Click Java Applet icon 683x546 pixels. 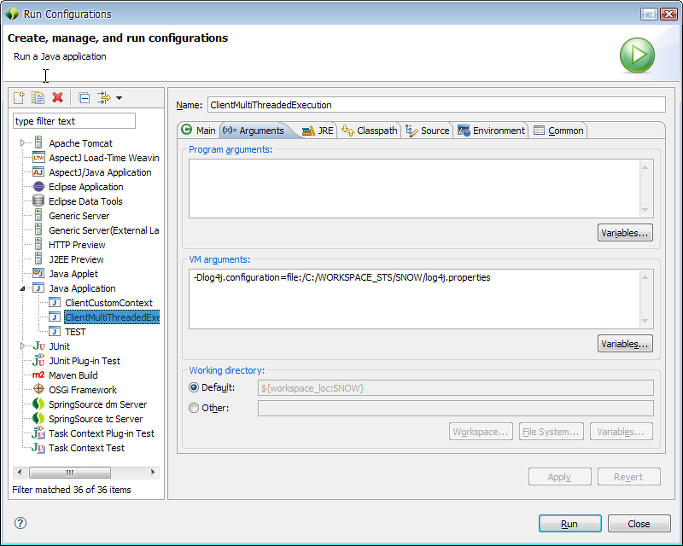pos(39,273)
